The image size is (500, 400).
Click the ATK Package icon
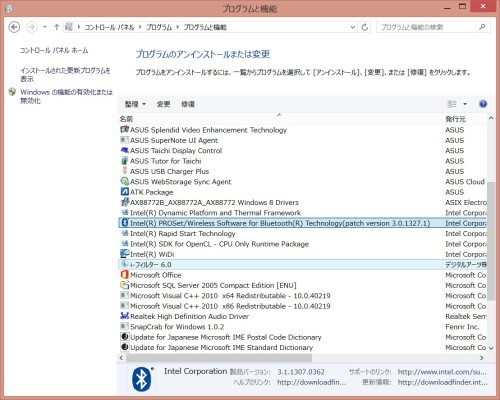(124, 192)
